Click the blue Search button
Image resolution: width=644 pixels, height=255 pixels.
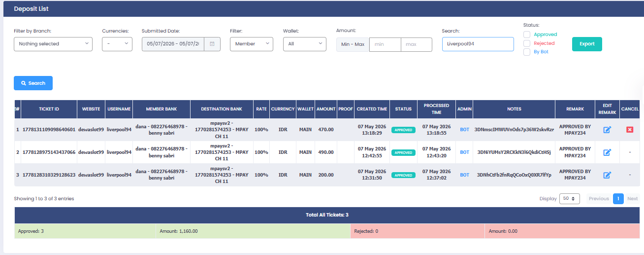(x=33, y=83)
